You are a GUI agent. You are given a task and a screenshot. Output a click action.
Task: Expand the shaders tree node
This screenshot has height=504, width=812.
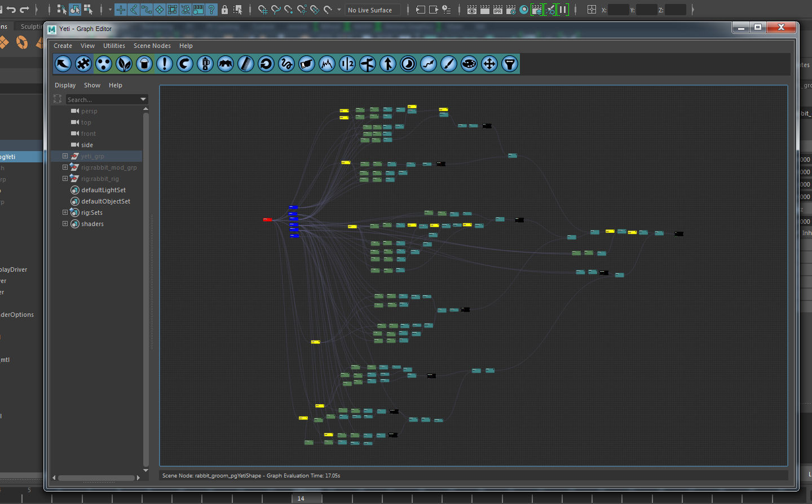tap(65, 224)
